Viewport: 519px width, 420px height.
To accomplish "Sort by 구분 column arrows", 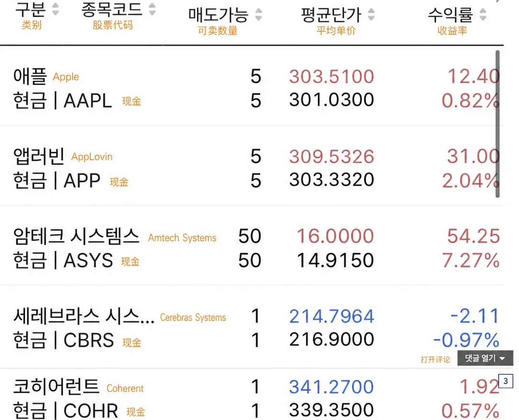I will [x=55, y=9].
